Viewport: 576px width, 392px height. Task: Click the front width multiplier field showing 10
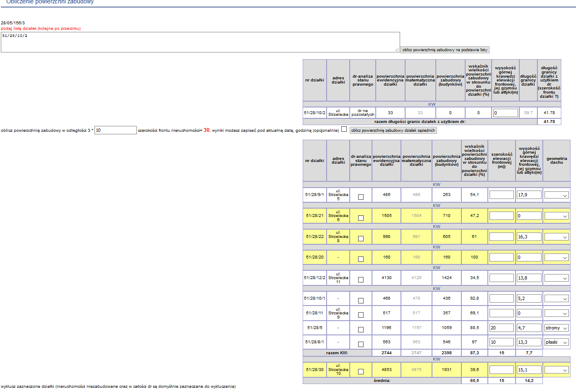pyautogui.click(x=115, y=130)
